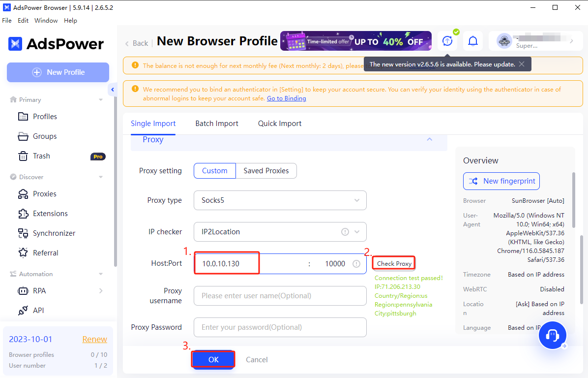Go to Trash in the sidebar
Viewport: 588px width, 378px height.
41,156
